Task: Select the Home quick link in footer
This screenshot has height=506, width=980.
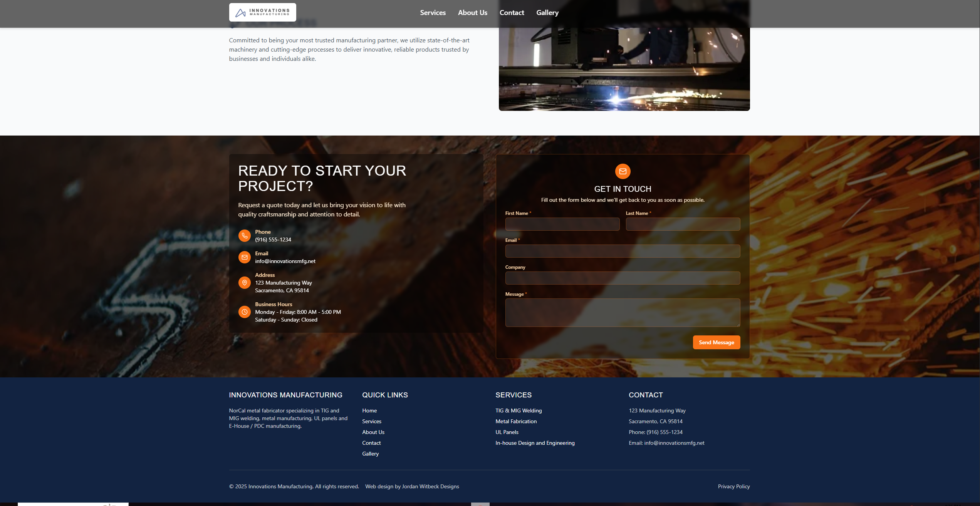Action: [369, 410]
